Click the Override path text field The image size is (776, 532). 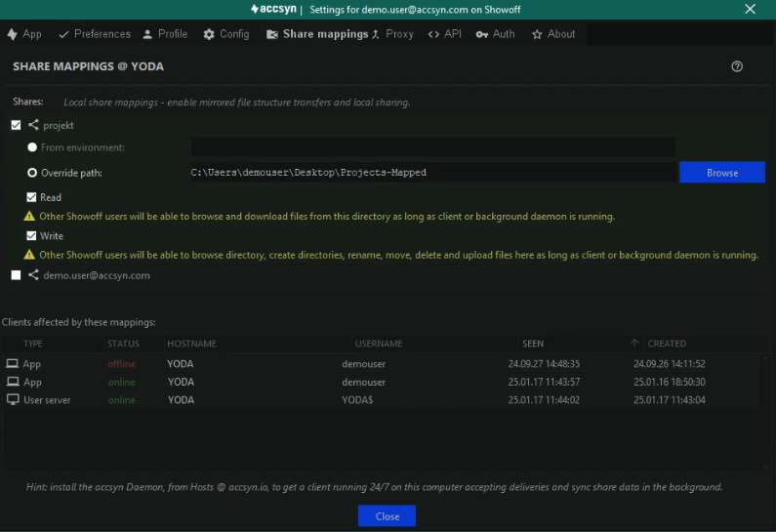tap(433, 172)
